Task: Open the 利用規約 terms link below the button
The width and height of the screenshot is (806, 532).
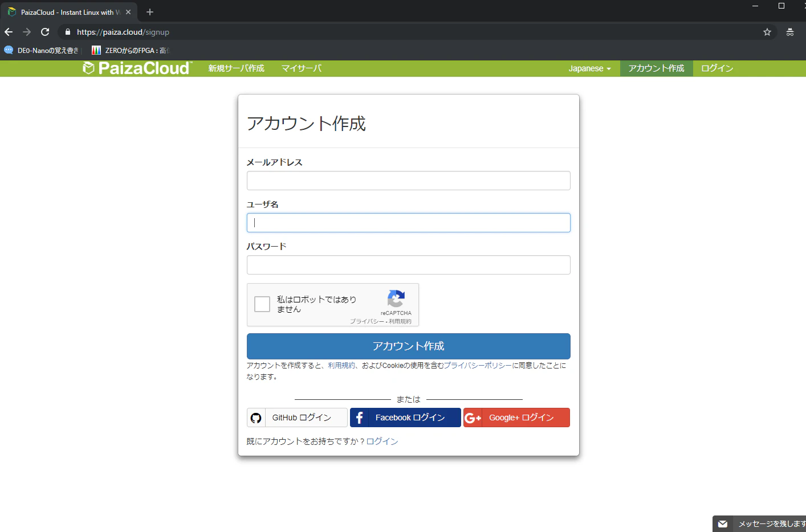Action: point(341,366)
